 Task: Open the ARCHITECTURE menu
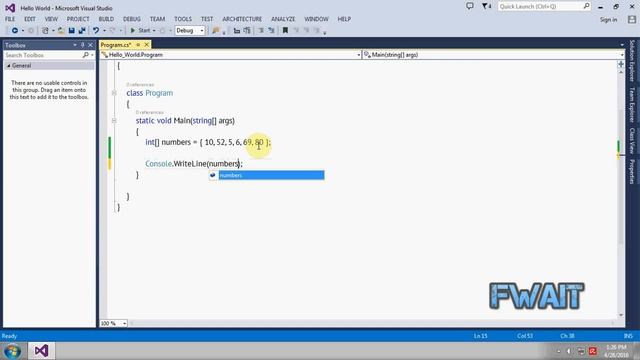(242, 19)
